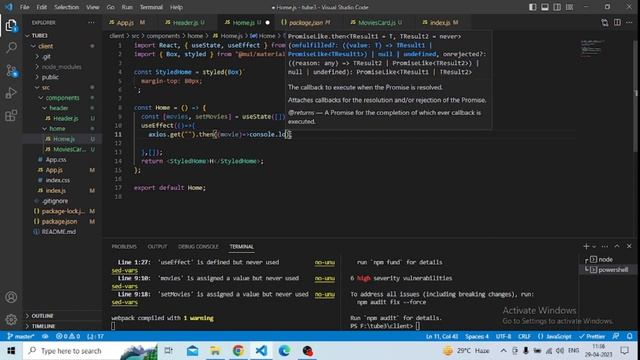Click the split editor right icon

pos(617,22)
